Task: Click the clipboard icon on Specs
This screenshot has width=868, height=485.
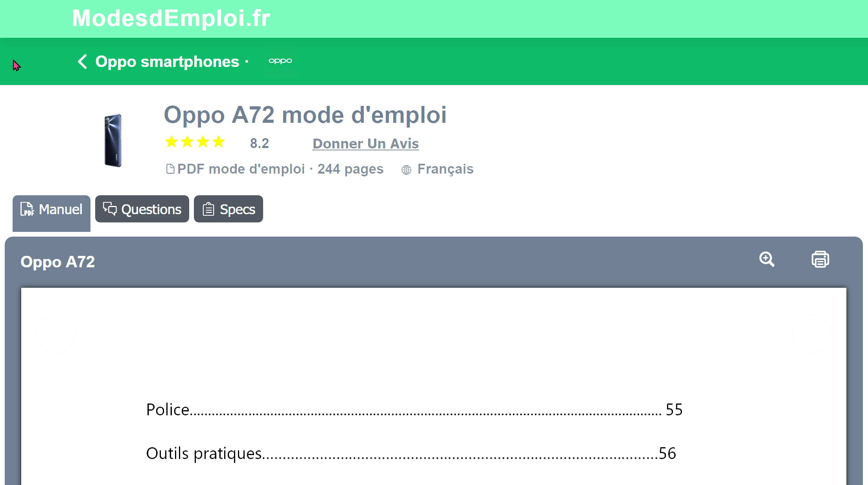Action: point(208,209)
